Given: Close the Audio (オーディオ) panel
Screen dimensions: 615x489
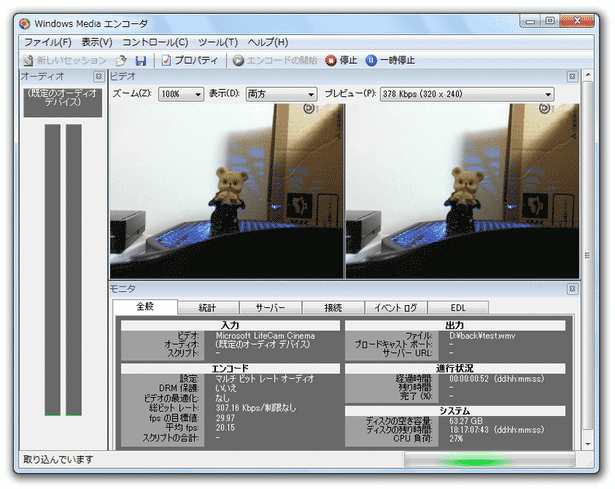Looking at the screenshot, I should tap(98, 76).
